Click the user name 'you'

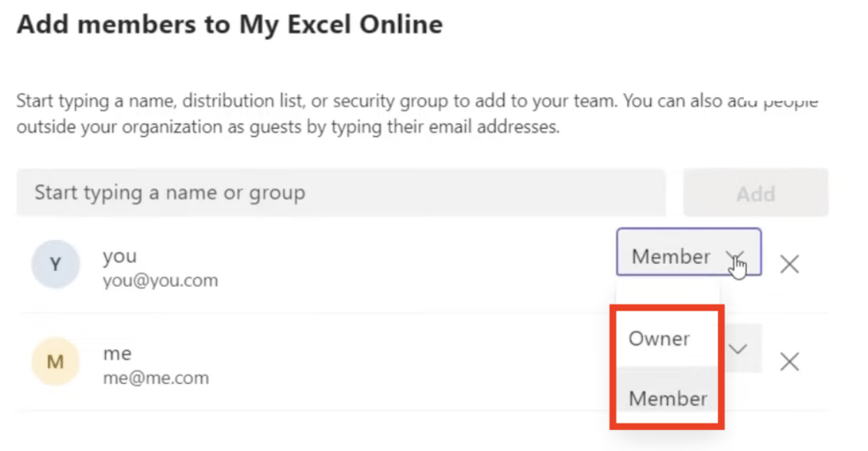(x=120, y=257)
